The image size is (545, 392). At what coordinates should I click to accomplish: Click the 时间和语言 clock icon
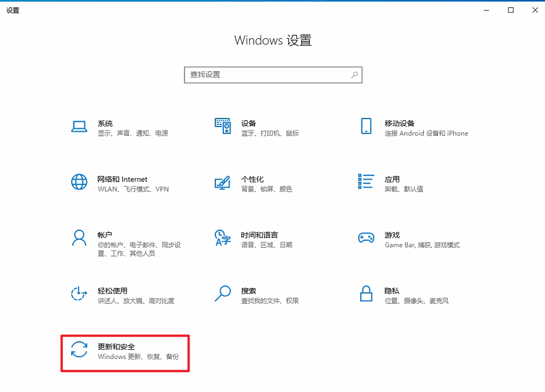(222, 238)
